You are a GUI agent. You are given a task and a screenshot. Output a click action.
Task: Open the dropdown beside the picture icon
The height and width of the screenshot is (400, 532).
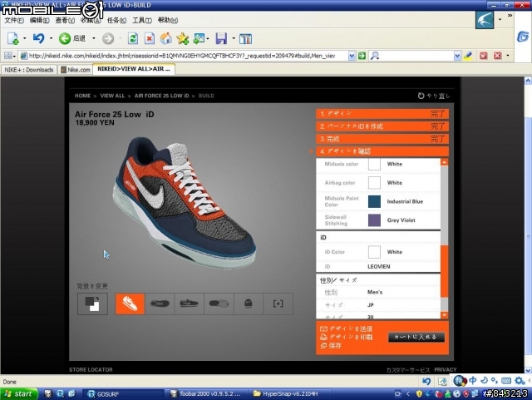pos(208,38)
